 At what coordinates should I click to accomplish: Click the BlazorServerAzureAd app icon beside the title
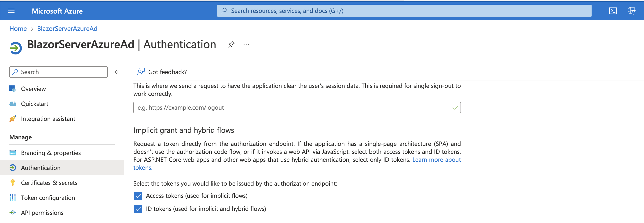(x=16, y=48)
